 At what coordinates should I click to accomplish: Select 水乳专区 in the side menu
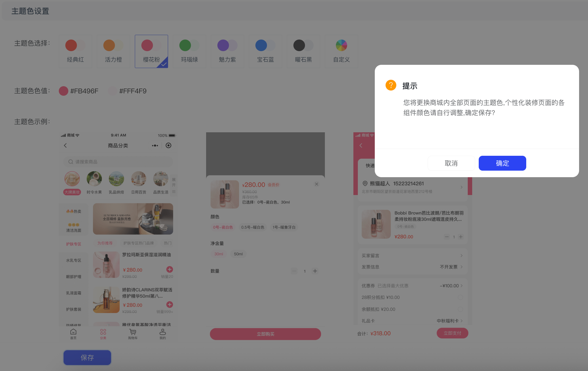click(x=74, y=260)
